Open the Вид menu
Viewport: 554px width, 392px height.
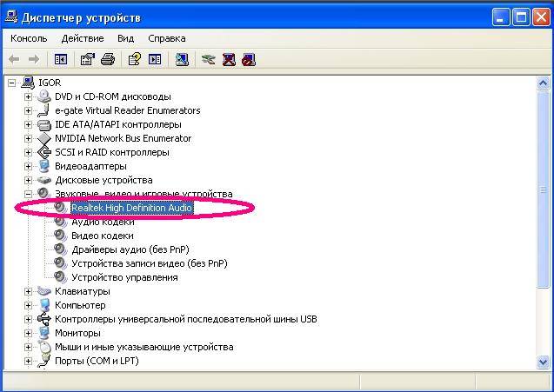coord(126,38)
